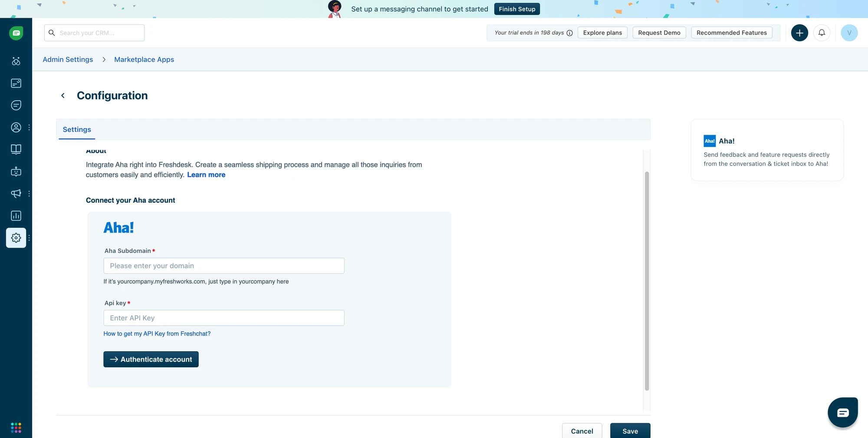This screenshot has width=868, height=438.
Task: Click the Finish Setup button
Action: coord(517,9)
